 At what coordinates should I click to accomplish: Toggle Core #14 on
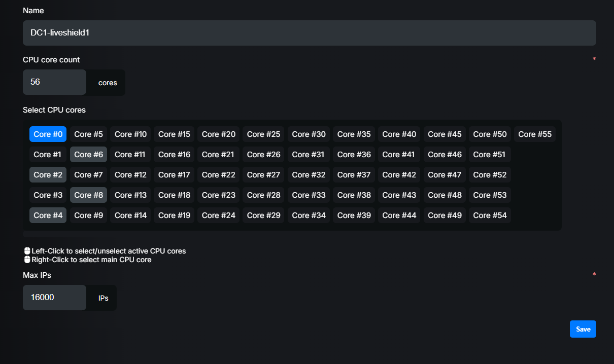(130, 215)
